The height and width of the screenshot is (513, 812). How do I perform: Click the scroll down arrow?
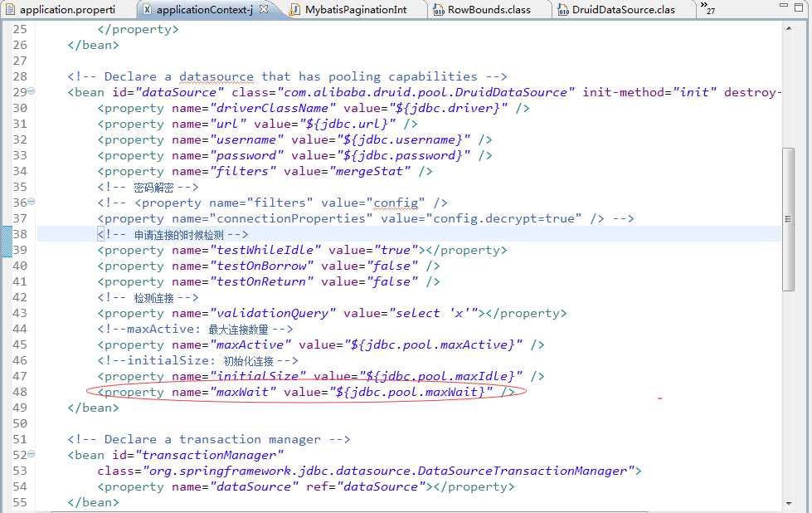pos(788,503)
